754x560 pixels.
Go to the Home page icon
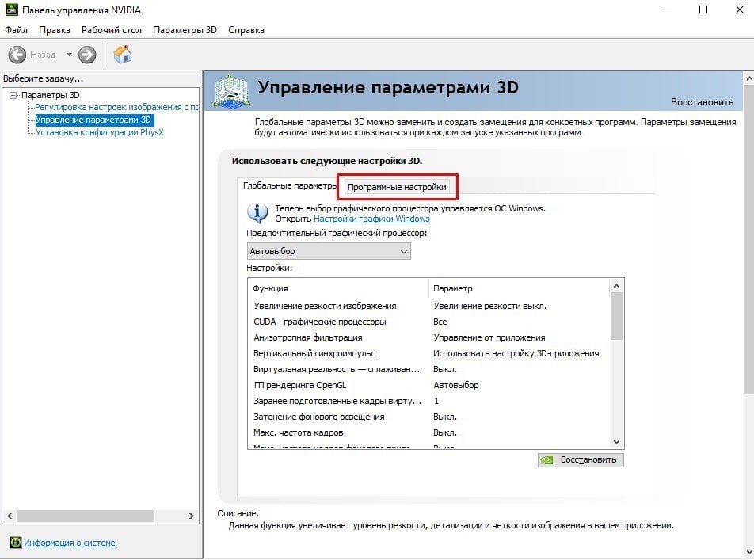(x=123, y=55)
